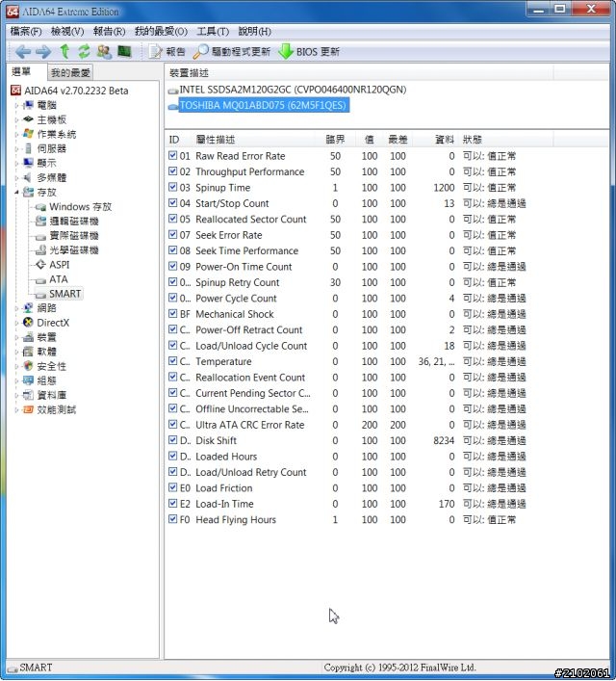Click the Back navigation arrow
The height and width of the screenshot is (681, 616).
pyautogui.click(x=22, y=52)
